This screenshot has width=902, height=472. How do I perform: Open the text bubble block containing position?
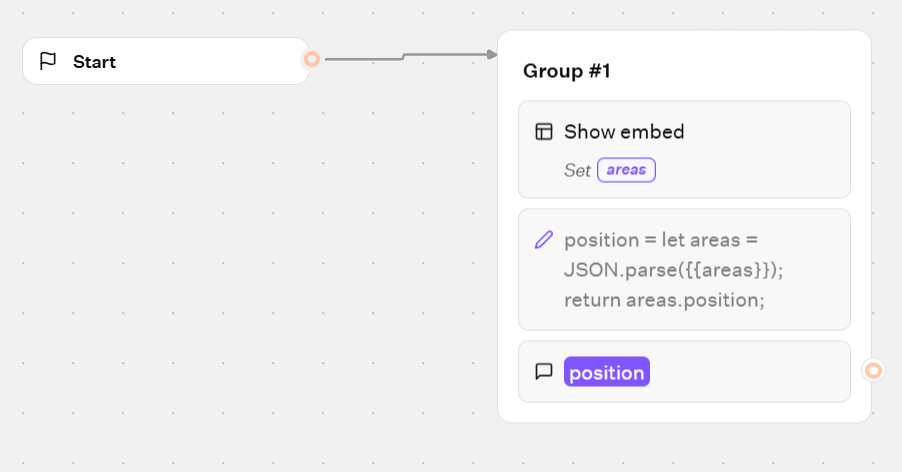point(684,371)
